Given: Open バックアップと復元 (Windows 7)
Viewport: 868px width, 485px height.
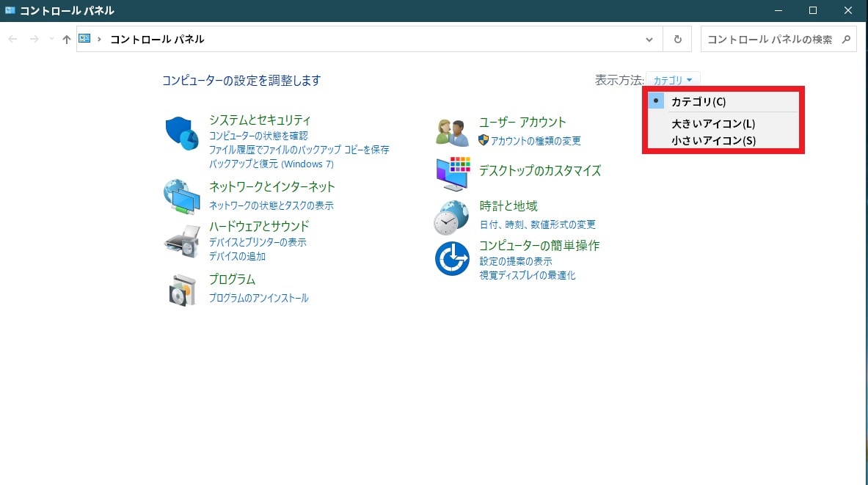Looking at the screenshot, I should 271,164.
